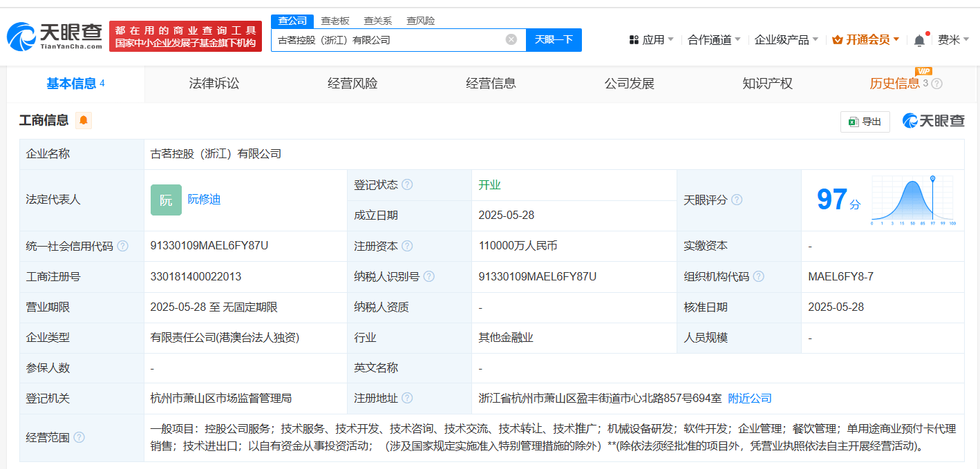Expand the 企业级产品 dropdown
The width and height of the screenshot is (980, 469).
click(x=786, y=40)
